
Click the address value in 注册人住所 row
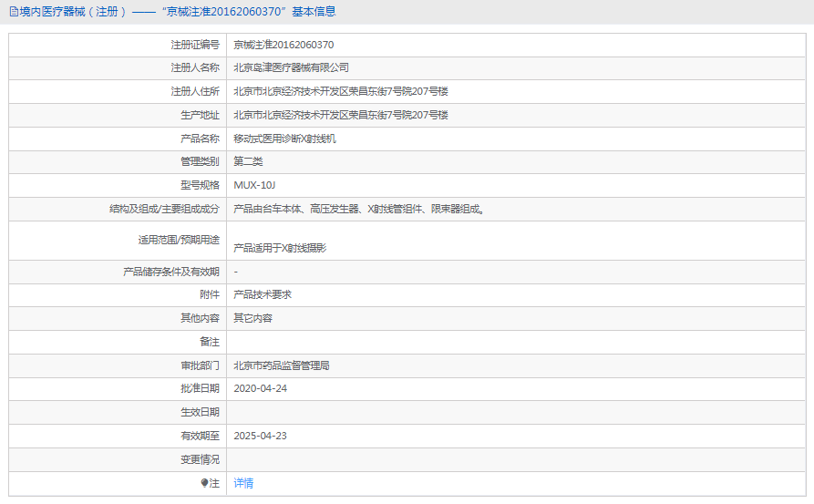point(341,91)
